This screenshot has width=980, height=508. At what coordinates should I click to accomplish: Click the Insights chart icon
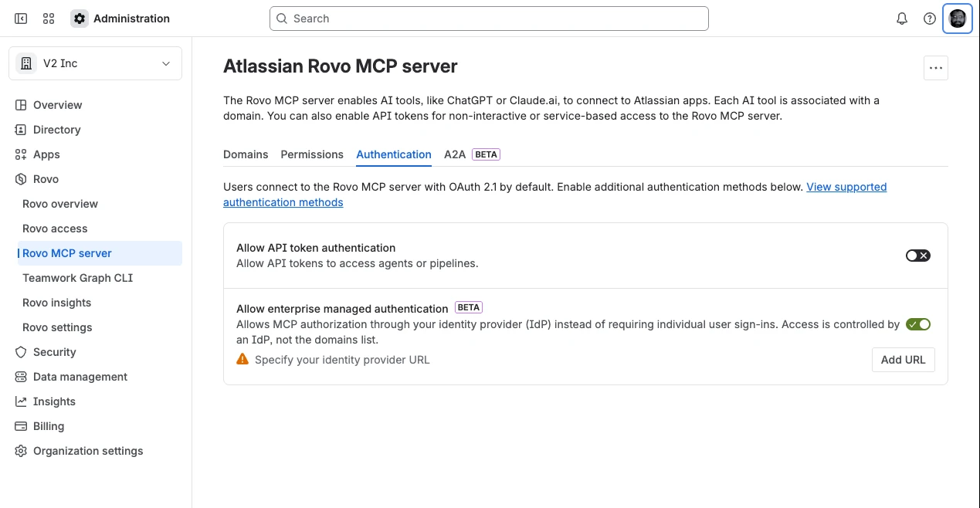21,401
